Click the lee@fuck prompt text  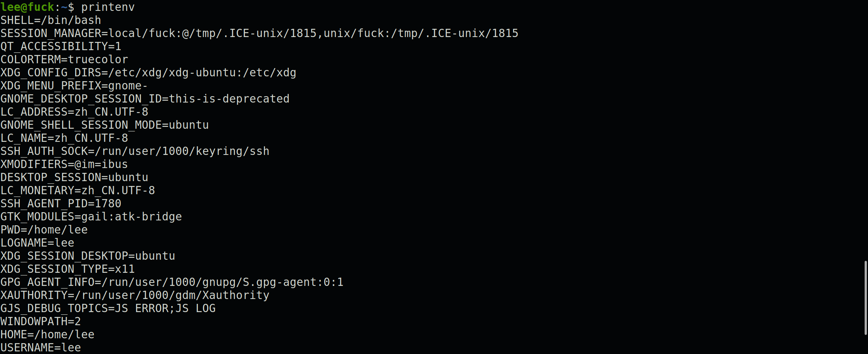pos(27,7)
